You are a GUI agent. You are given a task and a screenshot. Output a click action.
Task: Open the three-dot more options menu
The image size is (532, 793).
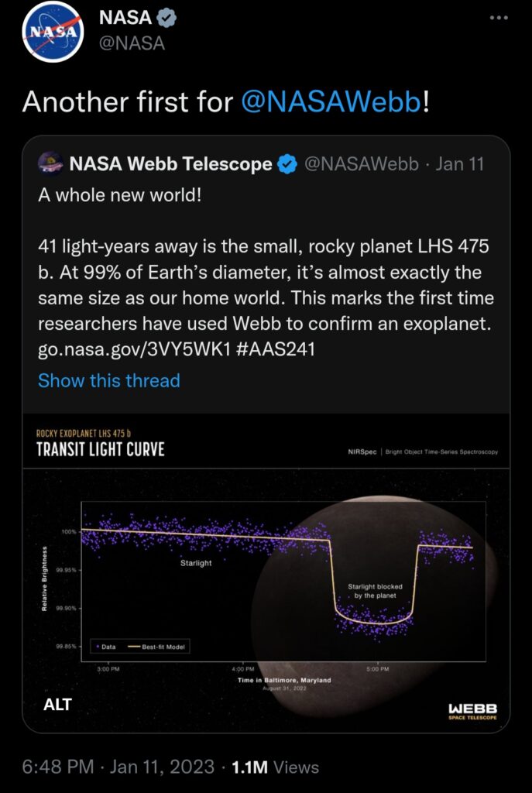pyautogui.click(x=498, y=18)
